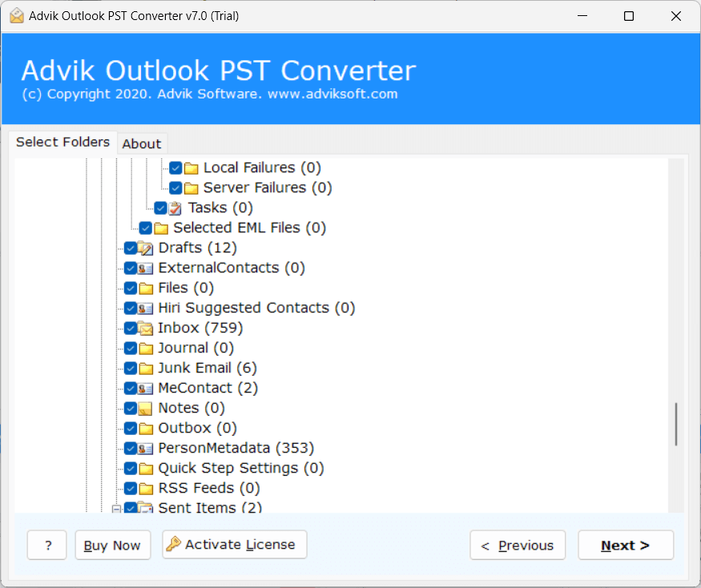Click the ExternalContacts contact card icon

145,268
